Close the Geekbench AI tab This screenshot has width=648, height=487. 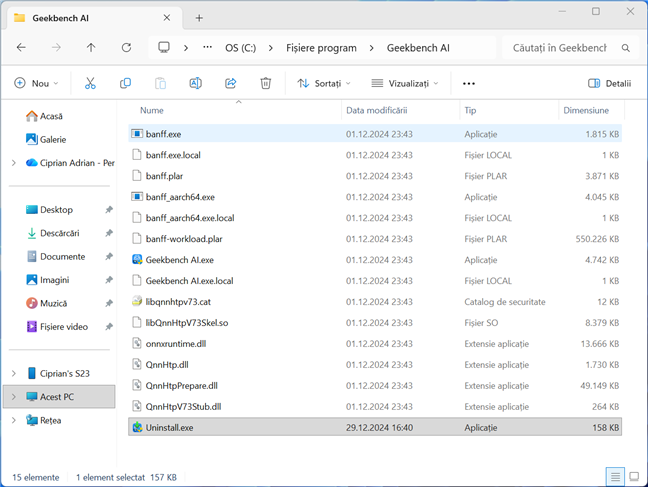[167, 18]
